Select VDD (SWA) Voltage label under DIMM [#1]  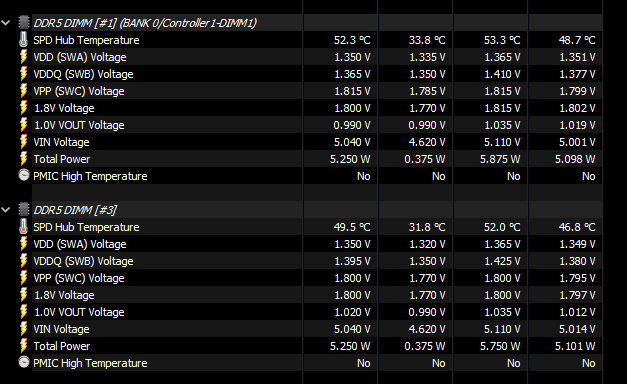(x=80, y=57)
